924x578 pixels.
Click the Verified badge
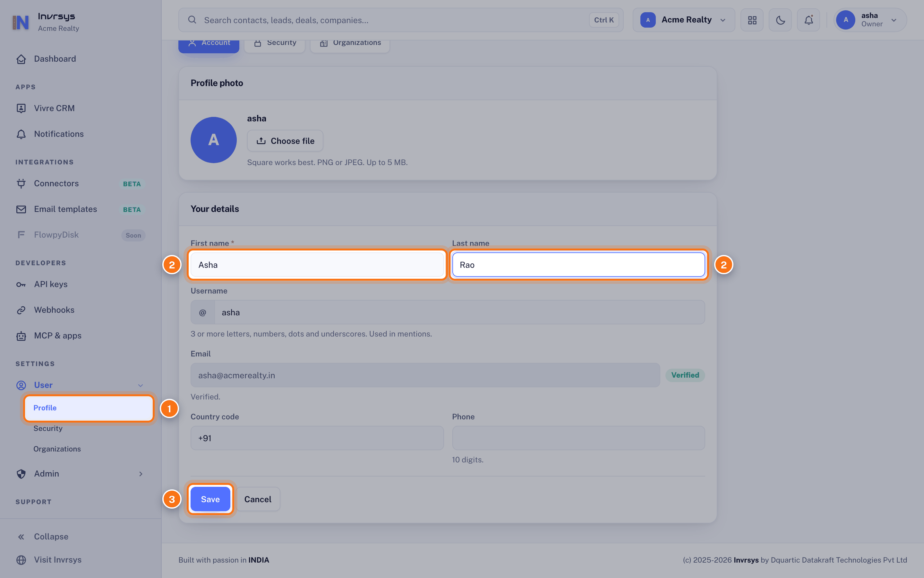coord(685,375)
